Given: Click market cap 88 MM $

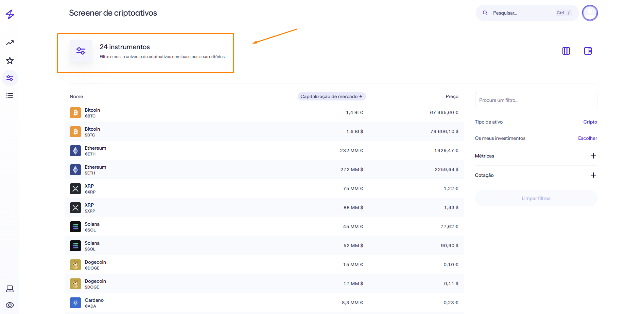Looking at the screenshot, I should pyautogui.click(x=353, y=207).
